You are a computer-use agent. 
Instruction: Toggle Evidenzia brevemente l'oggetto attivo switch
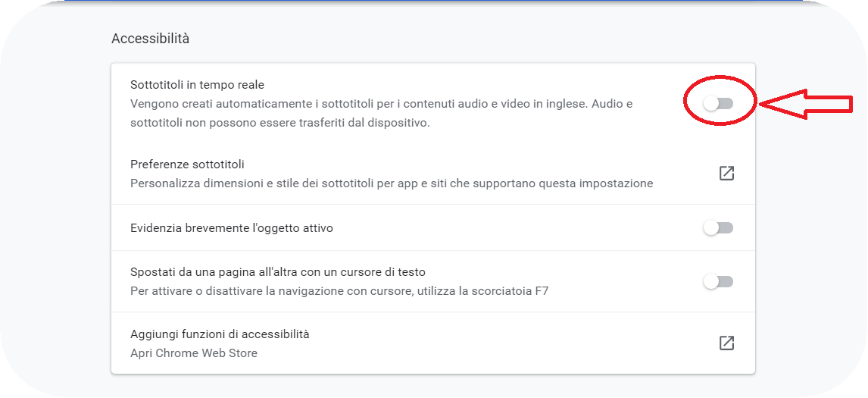tap(718, 228)
